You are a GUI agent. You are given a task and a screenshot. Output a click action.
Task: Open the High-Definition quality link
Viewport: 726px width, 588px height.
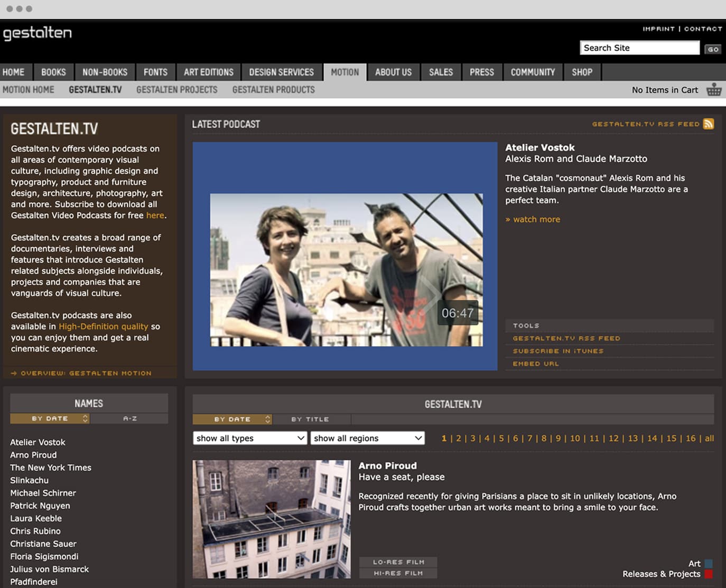104,326
